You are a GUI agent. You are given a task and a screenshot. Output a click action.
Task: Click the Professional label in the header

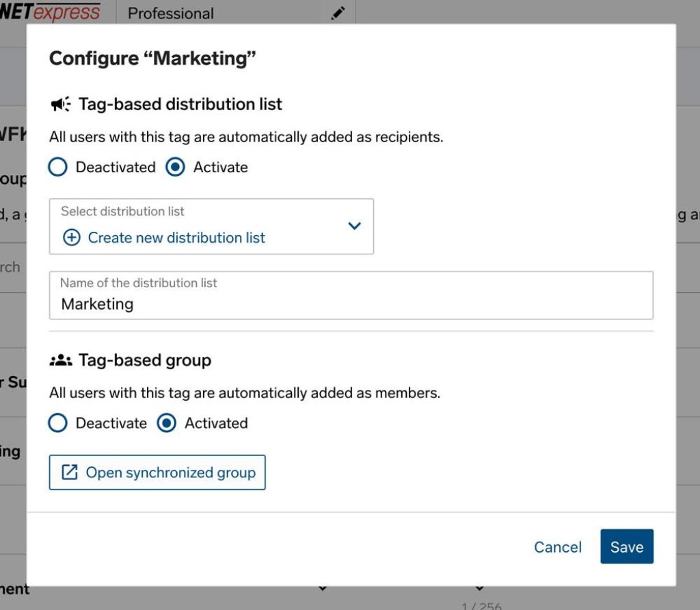click(171, 13)
